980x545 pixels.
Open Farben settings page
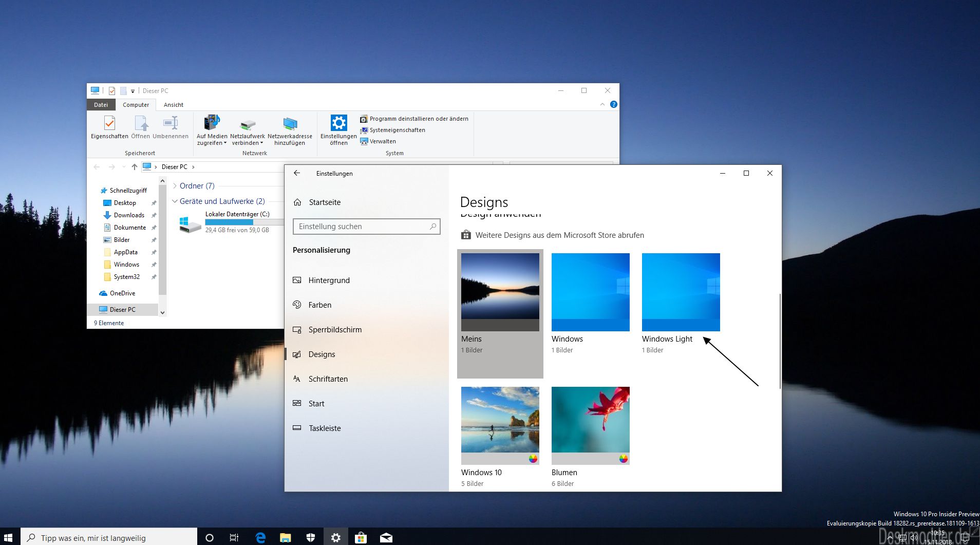pyautogui.click(x=319, y=305)
